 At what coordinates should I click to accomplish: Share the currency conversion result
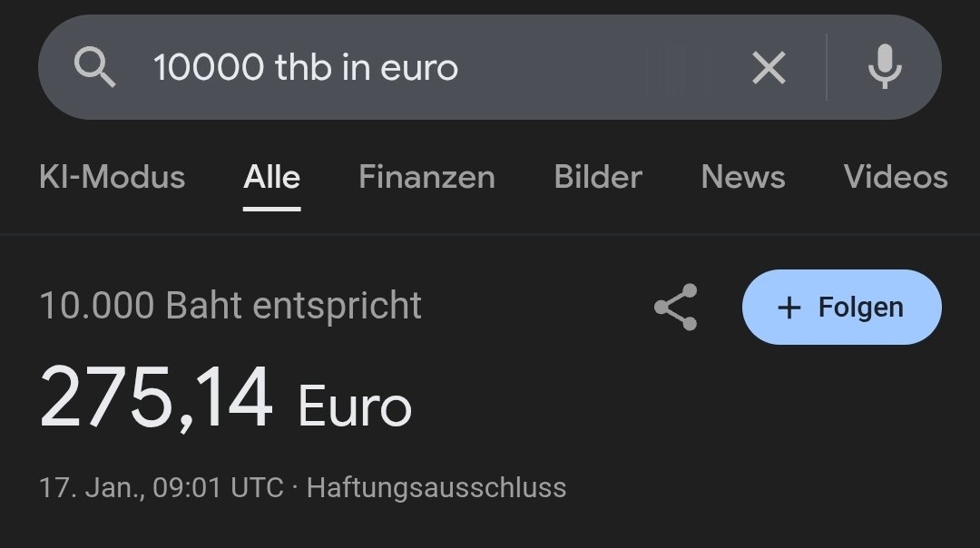pyautogui.click(x=676, y=308)
